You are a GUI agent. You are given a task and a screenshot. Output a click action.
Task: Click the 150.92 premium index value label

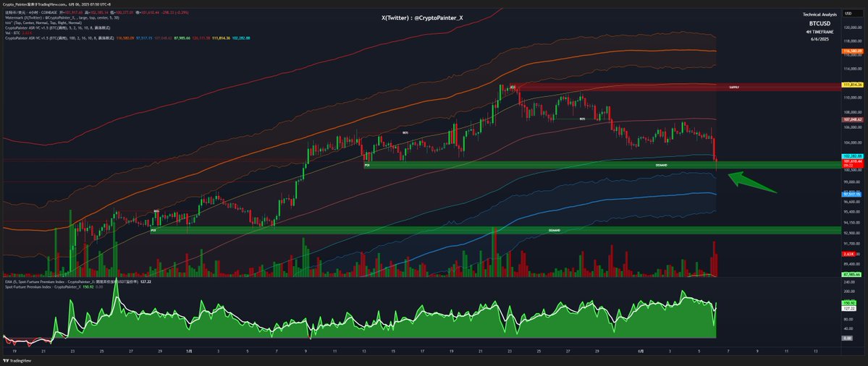pyautogui.click(x=849, y=303)
